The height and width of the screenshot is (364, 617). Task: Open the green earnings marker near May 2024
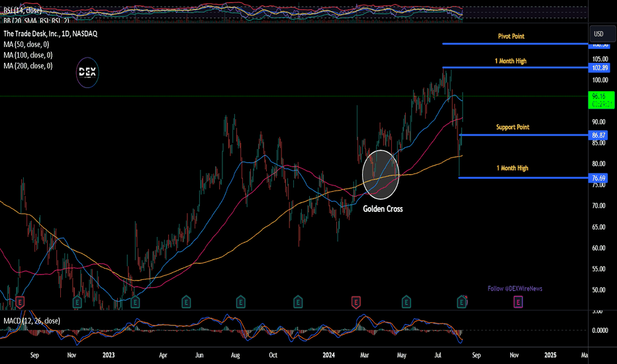click(406, 302)
